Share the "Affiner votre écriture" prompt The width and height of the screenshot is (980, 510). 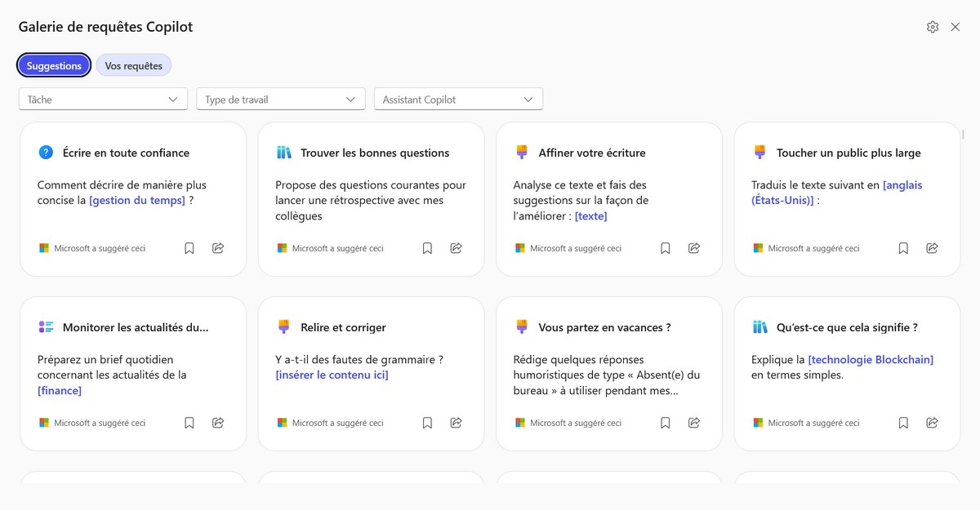tap(694, 248)
